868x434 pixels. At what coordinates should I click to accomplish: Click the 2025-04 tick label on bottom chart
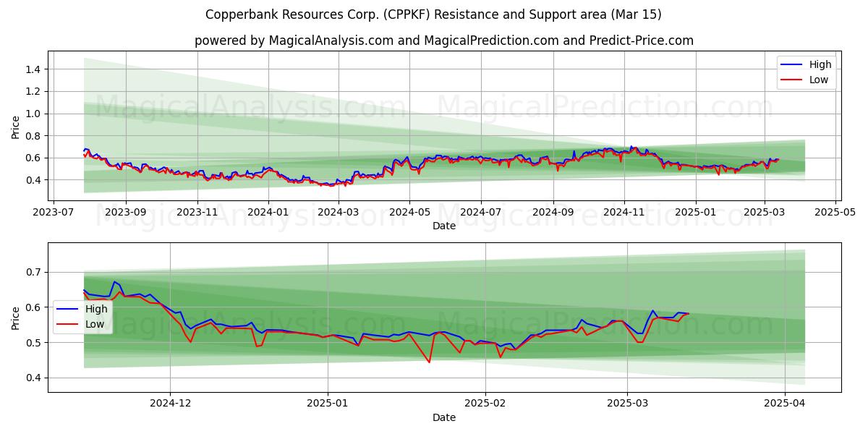coord(785,405)
